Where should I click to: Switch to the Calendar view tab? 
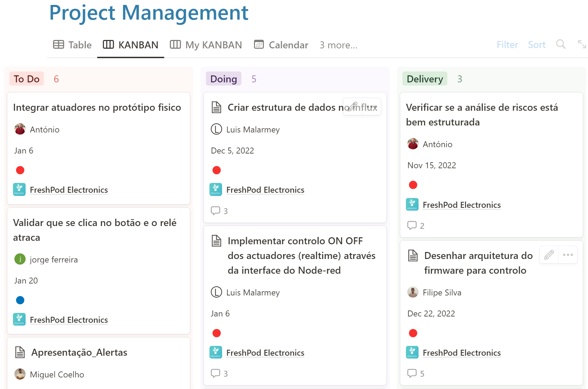tap(281, 45)
